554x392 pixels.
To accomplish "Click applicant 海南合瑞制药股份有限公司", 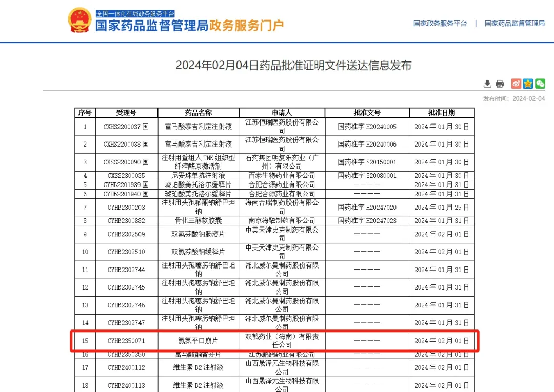I will coord(282,207).
